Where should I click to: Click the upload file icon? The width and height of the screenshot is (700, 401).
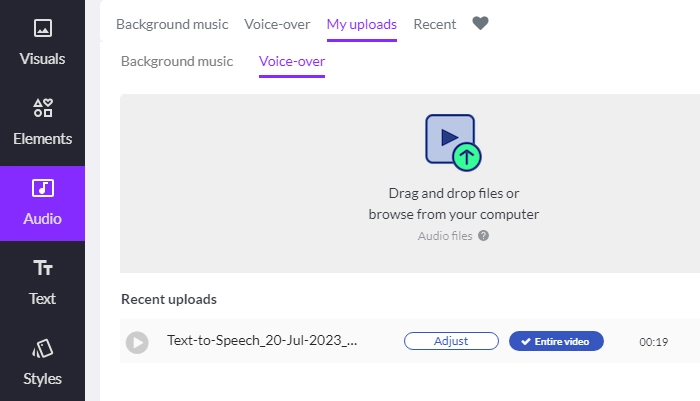(x=453, y=141)
